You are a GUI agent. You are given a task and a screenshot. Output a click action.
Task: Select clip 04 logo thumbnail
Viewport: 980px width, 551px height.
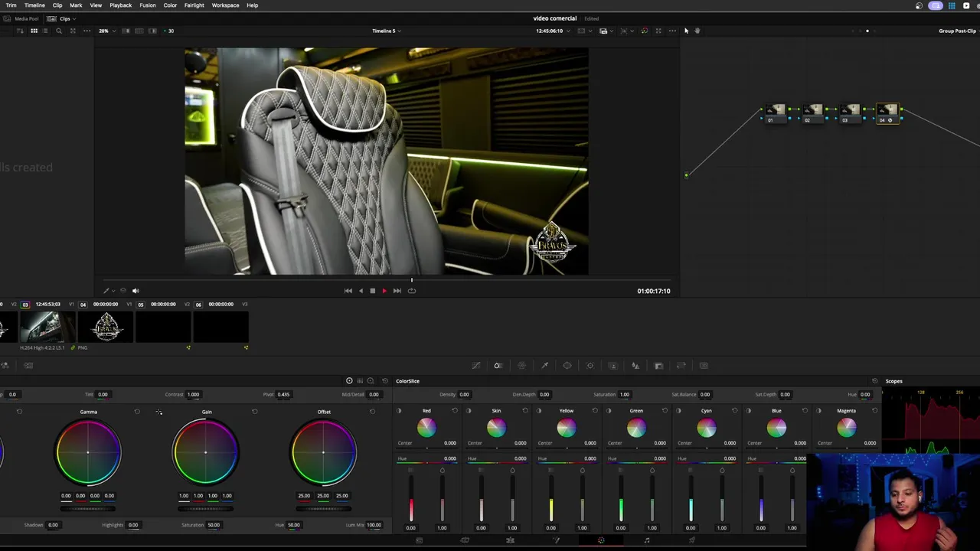coord(106,327)
